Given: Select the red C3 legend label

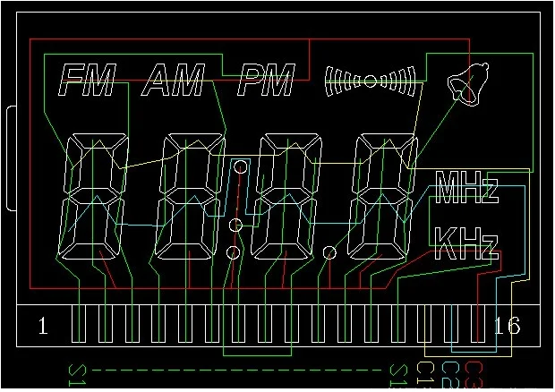Looking at the screenshot, I should click(x=474, y=375).
